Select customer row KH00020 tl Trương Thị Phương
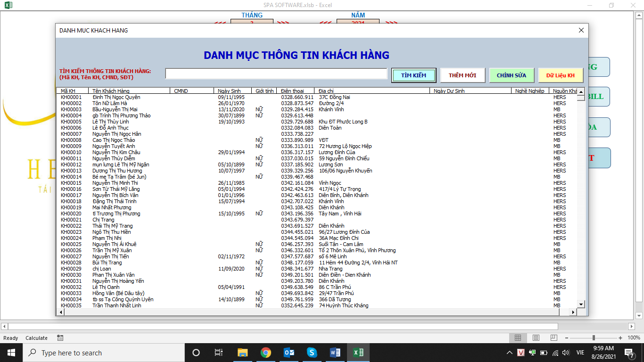644x362 pixels. (317, 214)
